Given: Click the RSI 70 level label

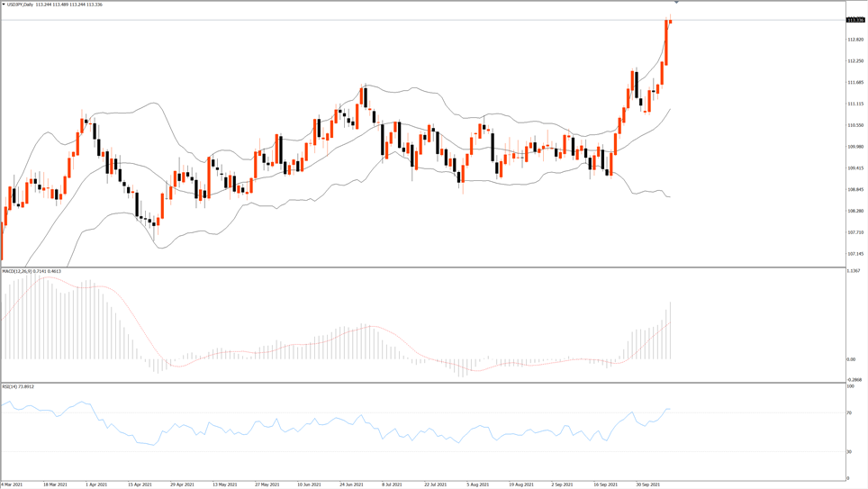Looking at the screenshot, I should 849,413.
